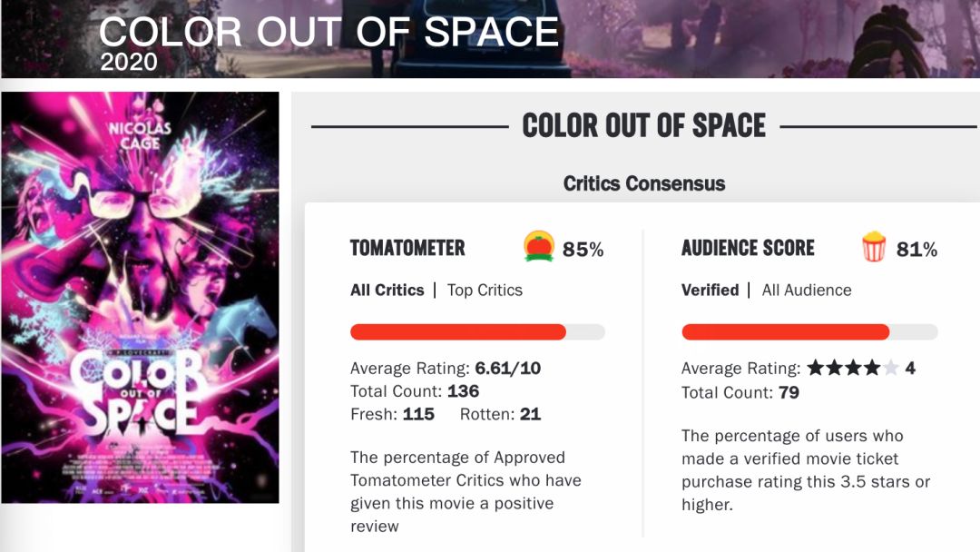Click the Certified Fresh tomato icon
This screenshot has width=980, height=552.
[539, 247]
